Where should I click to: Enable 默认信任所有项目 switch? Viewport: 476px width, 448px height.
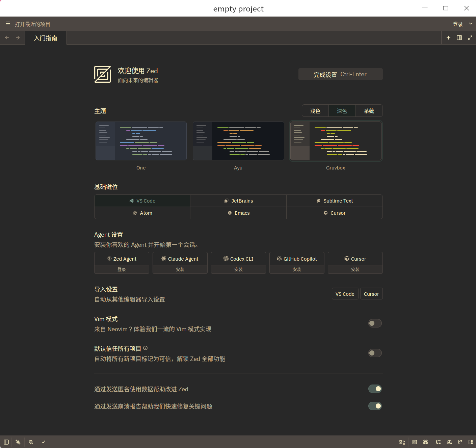point(375,353)
